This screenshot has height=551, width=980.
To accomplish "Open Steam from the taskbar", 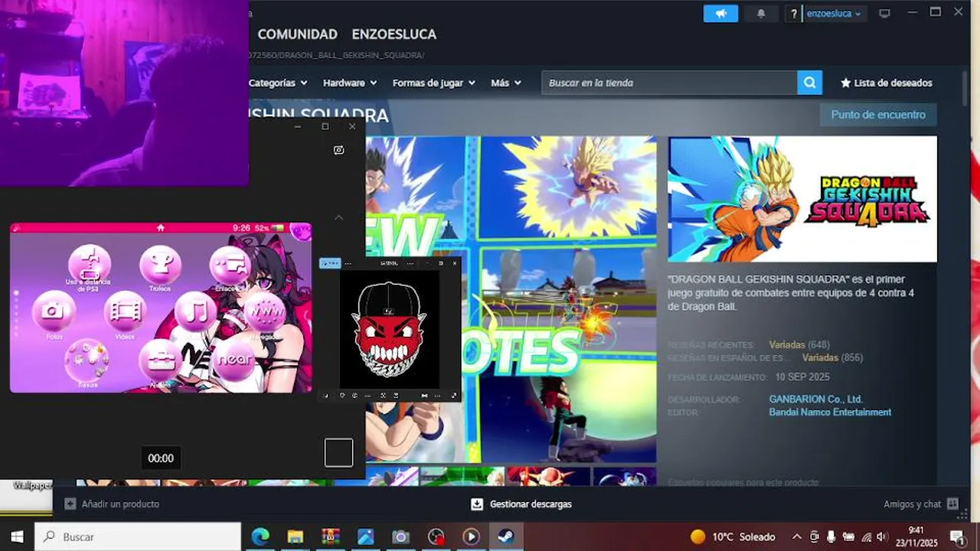I will tap(506, 536).
